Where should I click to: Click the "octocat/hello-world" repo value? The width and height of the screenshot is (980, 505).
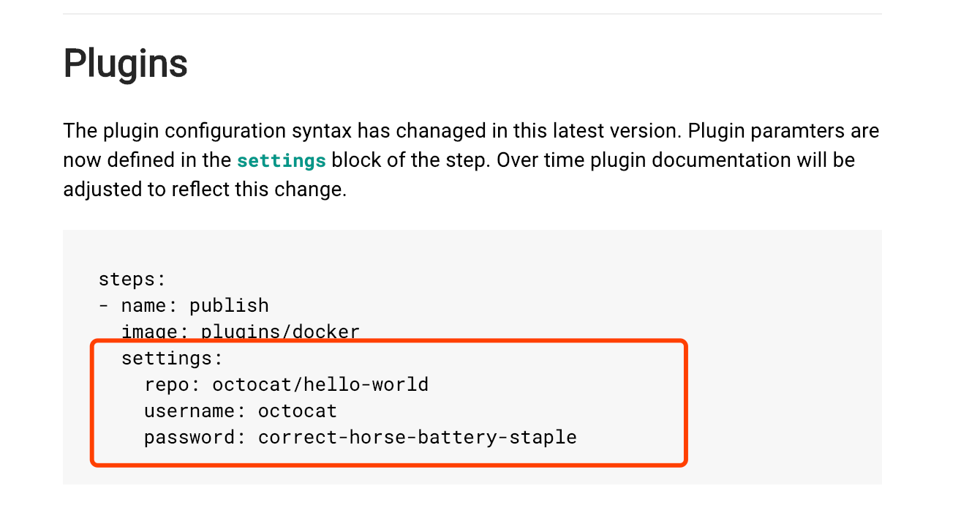point(320,384)
